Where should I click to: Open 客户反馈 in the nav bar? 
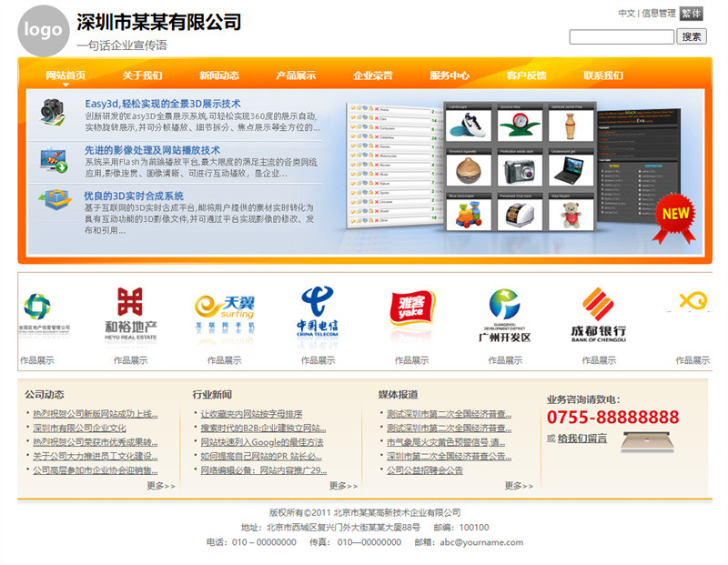coord(527,76)
